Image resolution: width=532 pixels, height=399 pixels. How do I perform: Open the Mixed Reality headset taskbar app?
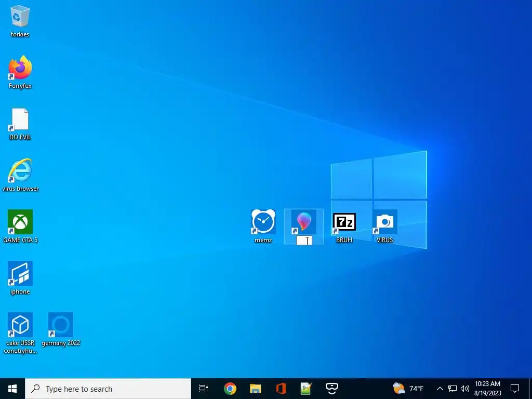(331, 389)
